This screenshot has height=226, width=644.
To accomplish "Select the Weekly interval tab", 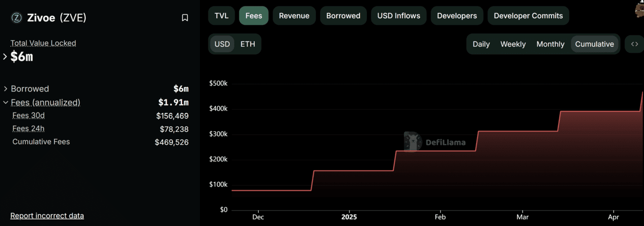I will pos(513,44).
